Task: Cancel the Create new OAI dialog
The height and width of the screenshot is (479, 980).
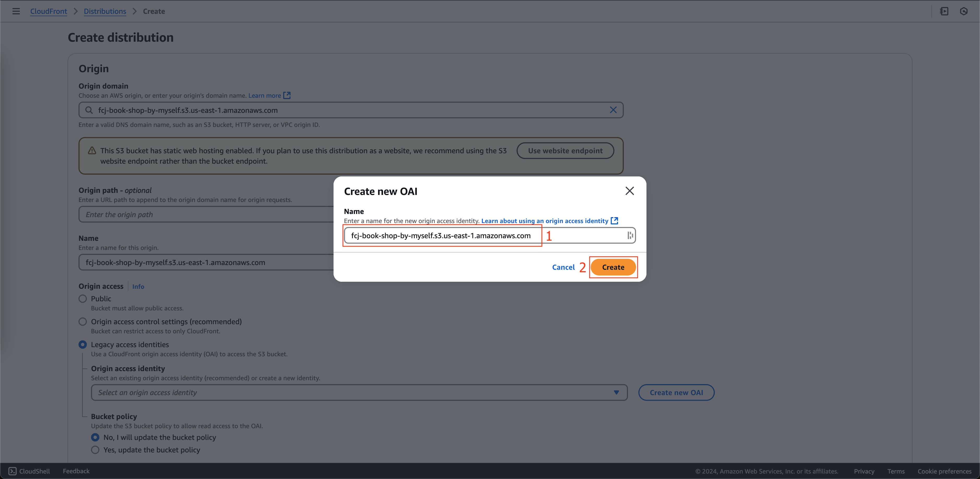Action: (563, 267)
